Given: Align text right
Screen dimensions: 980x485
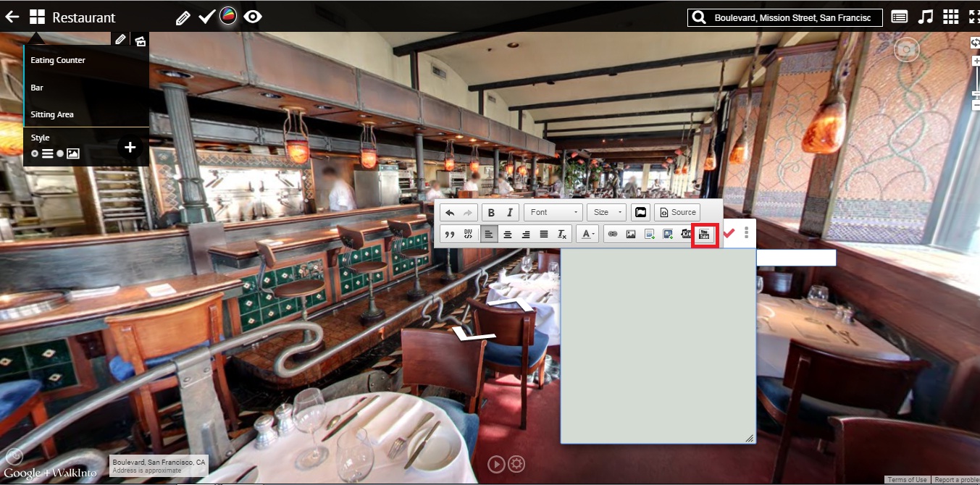Looking at the screenshot, I should (x=525, y=234).
